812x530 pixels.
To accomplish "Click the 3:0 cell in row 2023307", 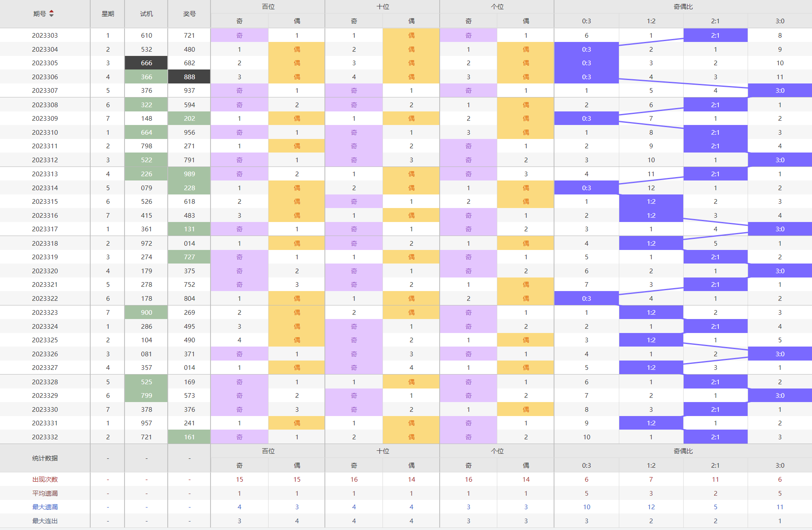I will coord(780,90).
